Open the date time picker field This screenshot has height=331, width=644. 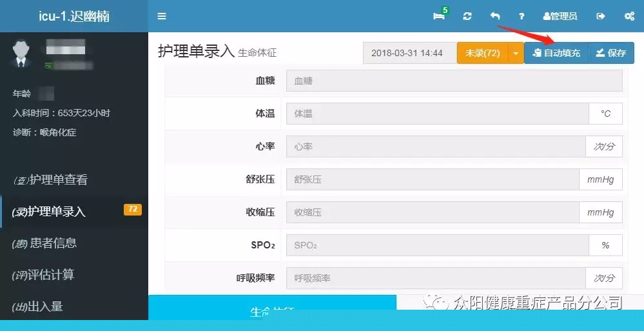pyautogui.click(x=409, y=53)
